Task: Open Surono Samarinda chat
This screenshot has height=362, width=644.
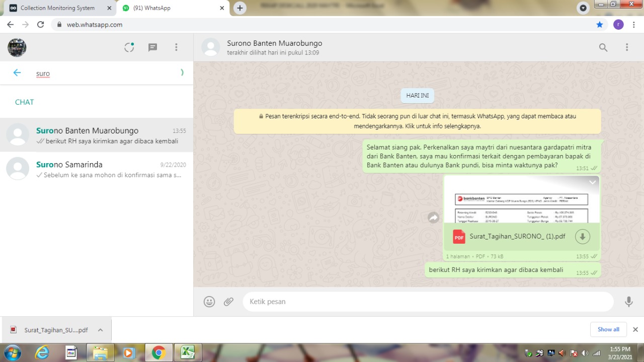Action: click(x=97, y=170)
